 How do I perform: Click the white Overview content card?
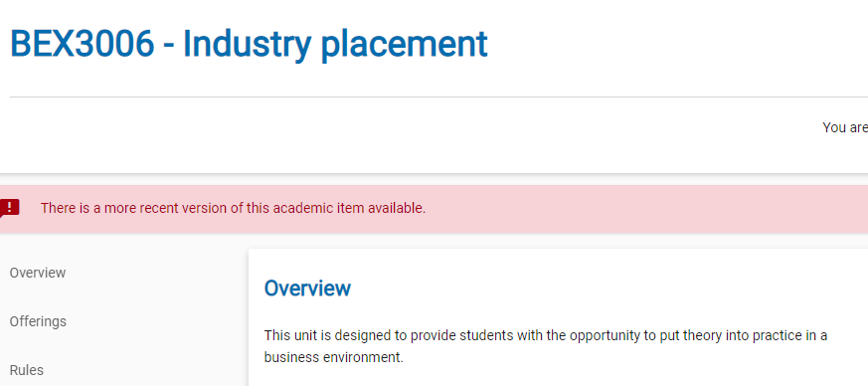[x=558, y=317]
